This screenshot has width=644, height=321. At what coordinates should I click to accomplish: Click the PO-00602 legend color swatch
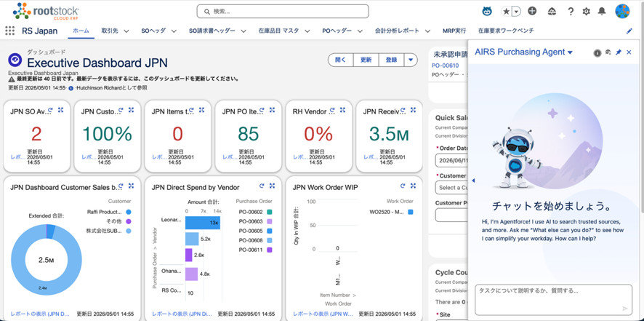[x=269, y=212]
